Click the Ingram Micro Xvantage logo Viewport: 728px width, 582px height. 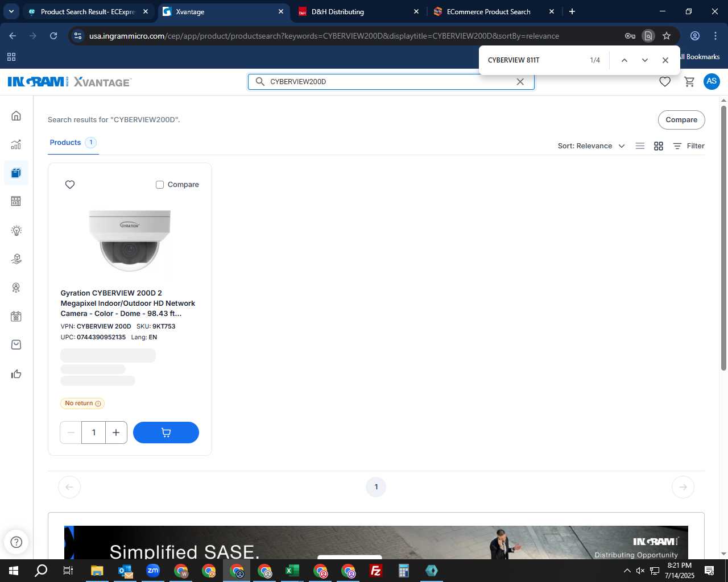point(69,82)
